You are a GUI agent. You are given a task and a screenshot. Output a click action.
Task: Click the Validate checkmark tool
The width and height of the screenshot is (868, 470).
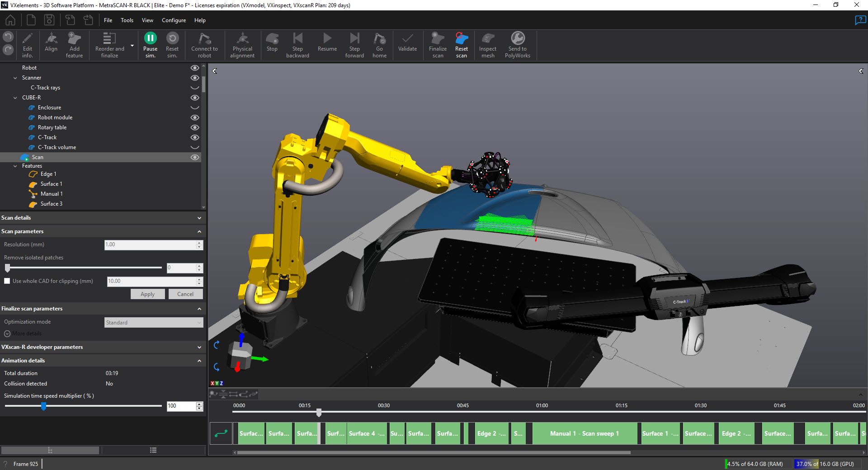click(407, 42)
